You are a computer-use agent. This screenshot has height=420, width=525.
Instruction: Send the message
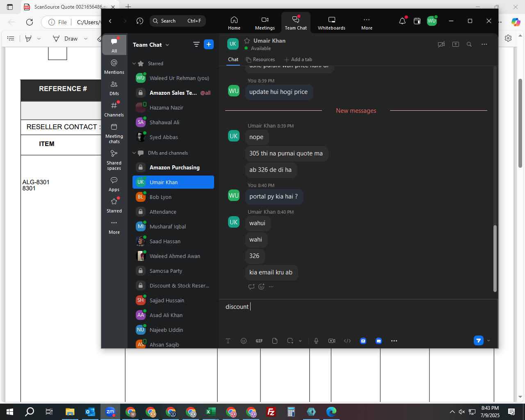pos(478,340)
